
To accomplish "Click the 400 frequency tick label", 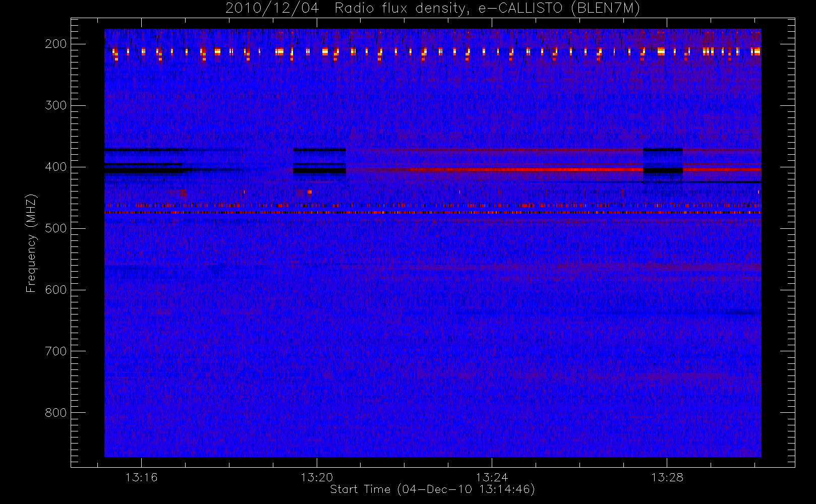I will tap(56, 167).
